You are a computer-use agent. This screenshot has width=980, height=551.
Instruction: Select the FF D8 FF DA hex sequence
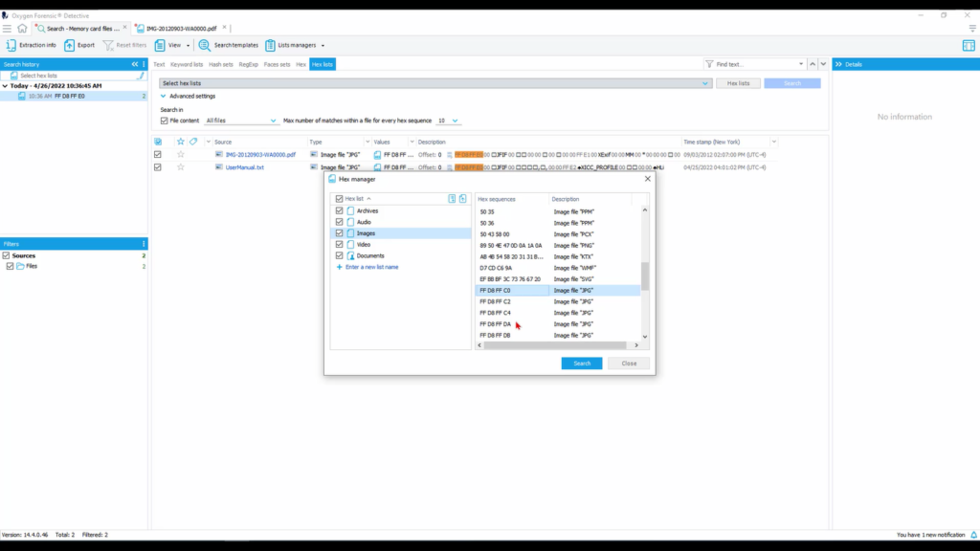[495, 324]
